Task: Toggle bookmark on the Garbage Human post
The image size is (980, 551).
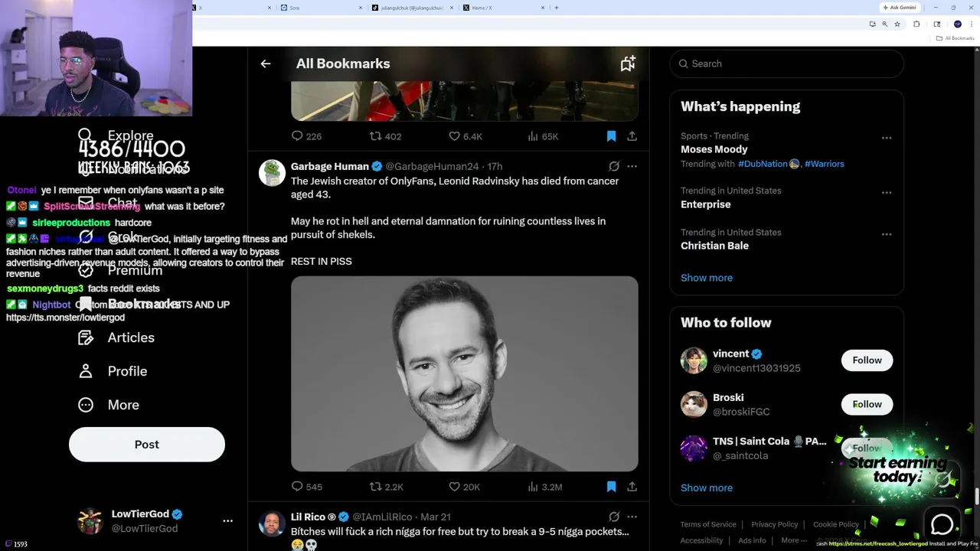Action: coord(611,487)
